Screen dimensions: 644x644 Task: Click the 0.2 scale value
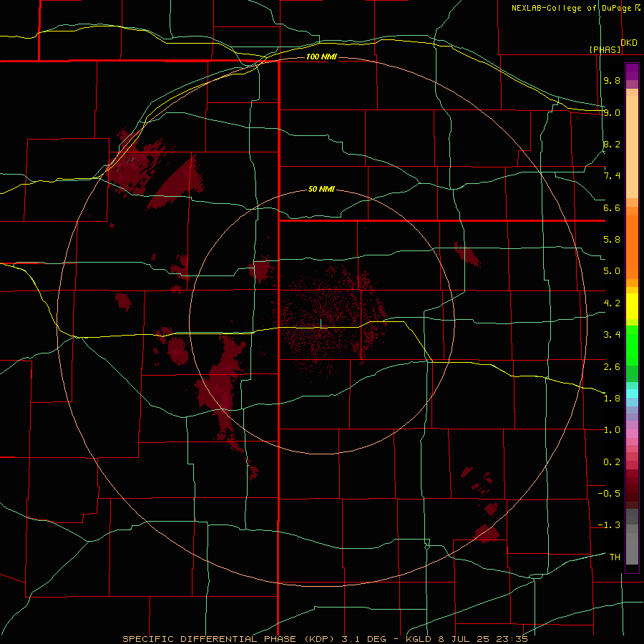click(612, 462)
